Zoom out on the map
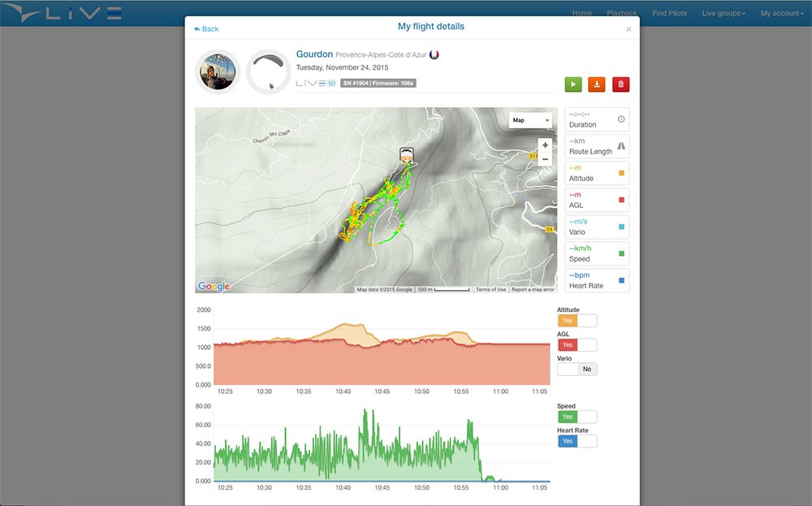The image size is (812, 506). pyautogui.click(x=545, y=159)
